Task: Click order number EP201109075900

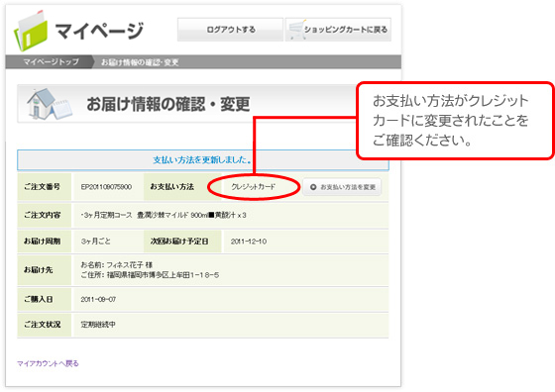Action: (x=106, y=187)
